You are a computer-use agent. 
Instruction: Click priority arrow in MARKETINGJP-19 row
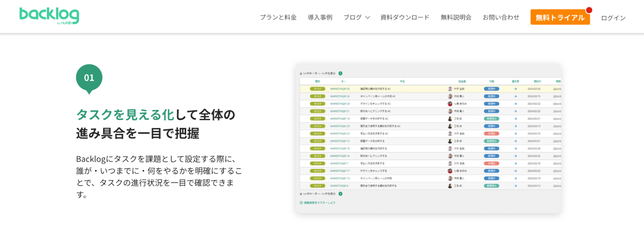[x=515, y=119]
